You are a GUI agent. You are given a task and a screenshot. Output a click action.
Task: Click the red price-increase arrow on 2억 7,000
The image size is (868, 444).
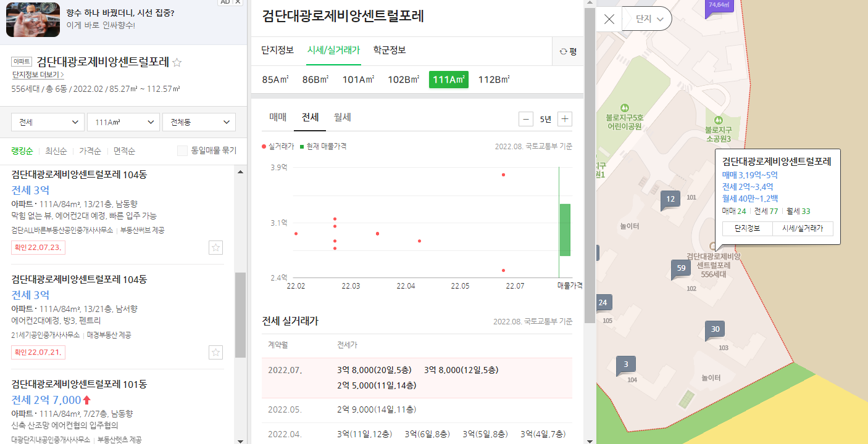pos(86,400)
